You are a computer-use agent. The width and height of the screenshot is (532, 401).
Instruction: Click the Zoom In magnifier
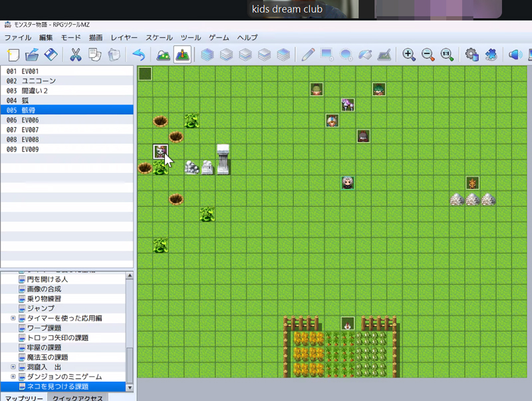pyautogui.click(x=409, y=55)
